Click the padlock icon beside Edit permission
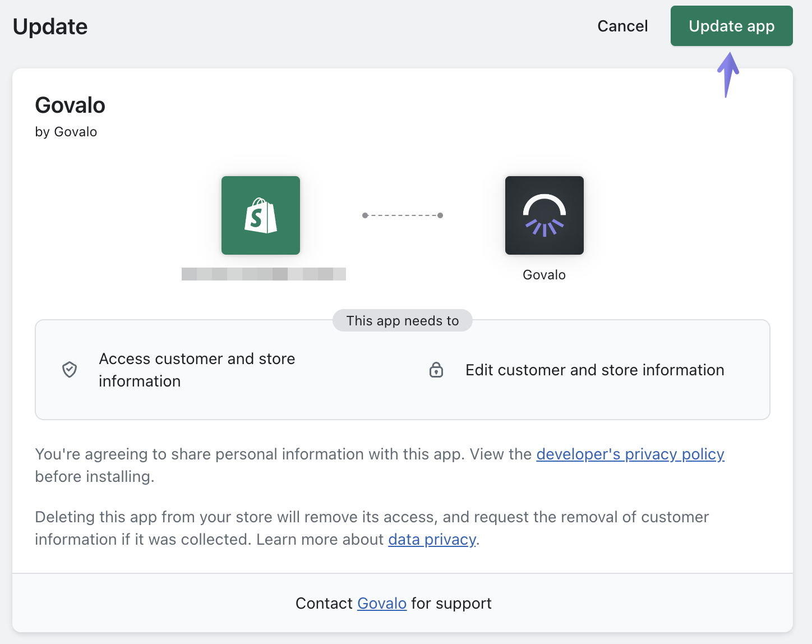812x644 pixels. coord(436,370)
